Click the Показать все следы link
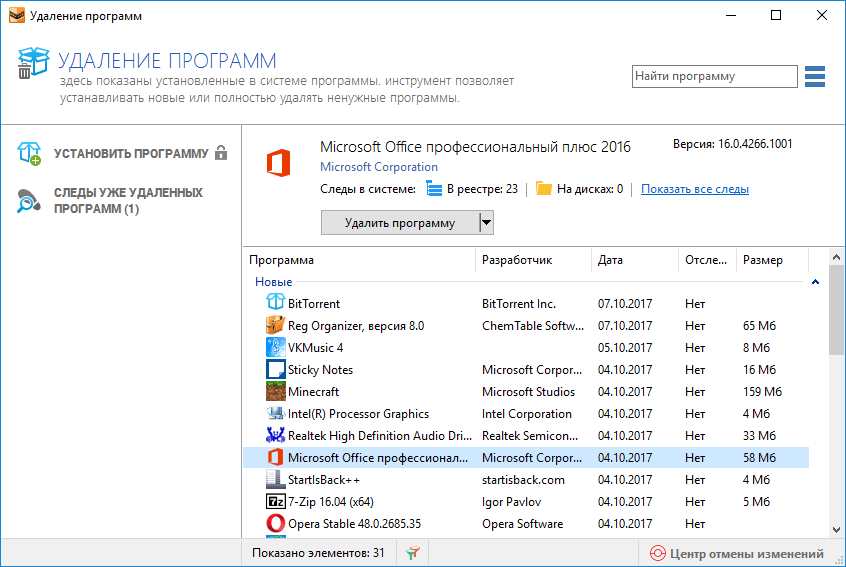This screenshot has height=567, width=846. click(694, 189)
